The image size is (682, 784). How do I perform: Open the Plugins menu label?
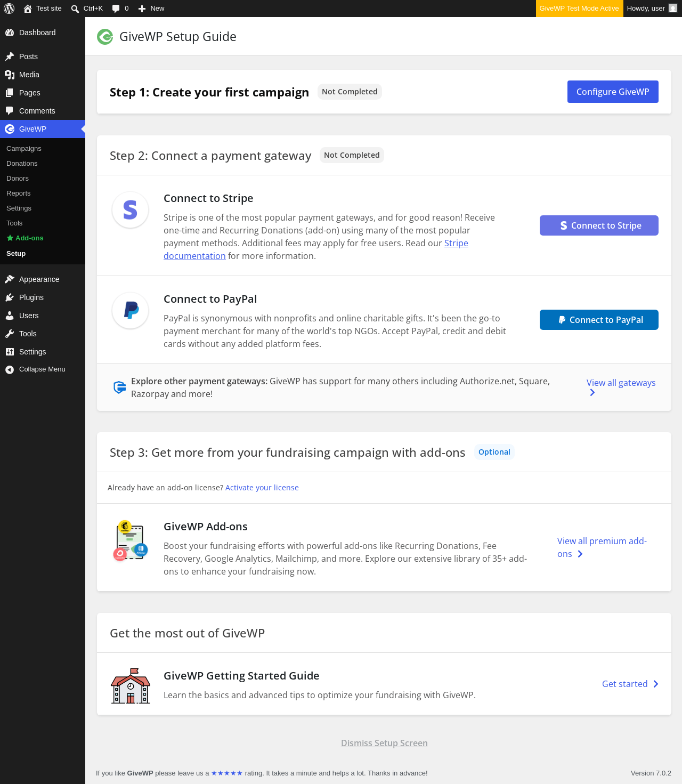tap(31, 297)
